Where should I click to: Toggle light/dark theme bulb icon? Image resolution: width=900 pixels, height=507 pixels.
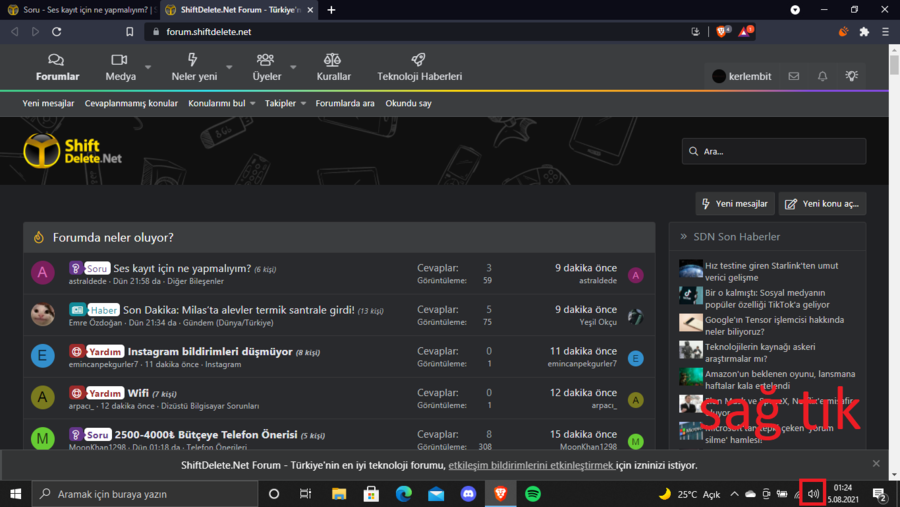[x=851, y=76]
